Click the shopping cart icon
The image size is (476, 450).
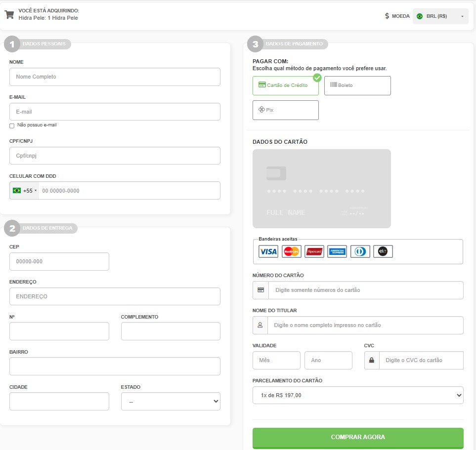9,14
